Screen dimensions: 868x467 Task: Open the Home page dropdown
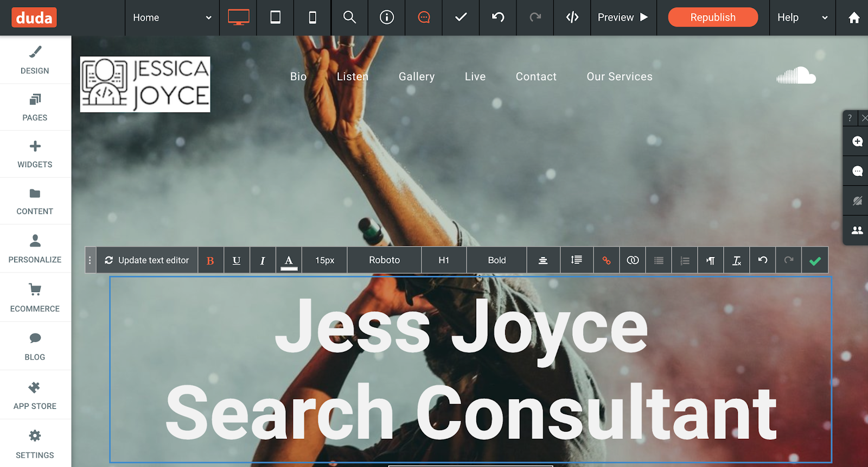coord(172,18)
